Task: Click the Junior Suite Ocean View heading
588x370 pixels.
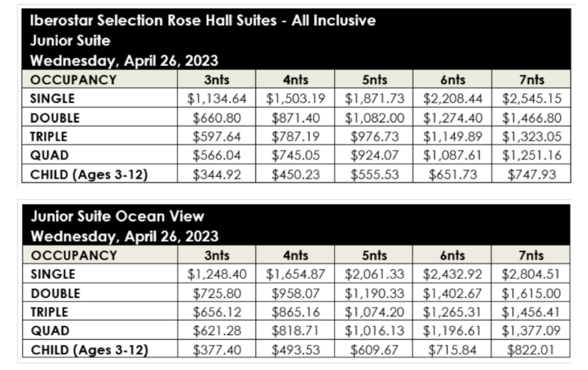Action: tap(117, 217)
